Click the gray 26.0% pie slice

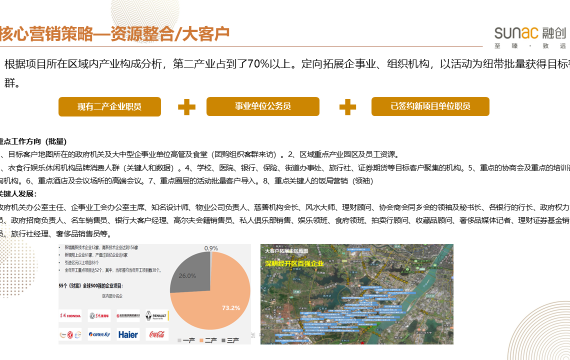(190, 273)
